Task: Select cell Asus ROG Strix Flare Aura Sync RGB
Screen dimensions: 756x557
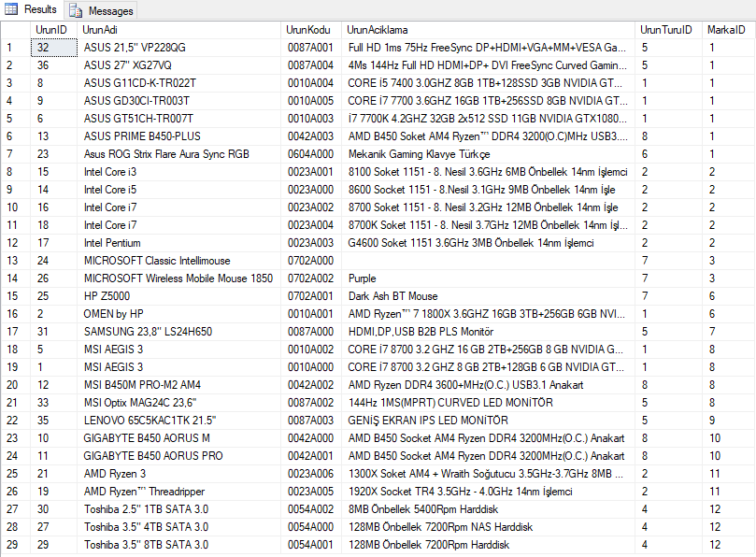Action: tap(178, 154)
